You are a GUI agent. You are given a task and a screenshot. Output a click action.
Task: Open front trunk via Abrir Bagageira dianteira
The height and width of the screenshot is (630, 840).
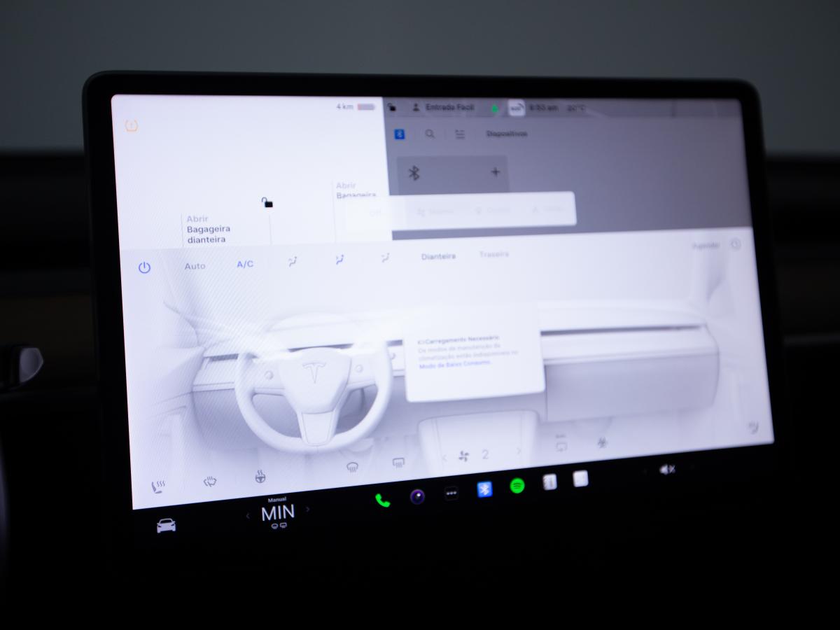pyautogui.click(x=208, y=229)
